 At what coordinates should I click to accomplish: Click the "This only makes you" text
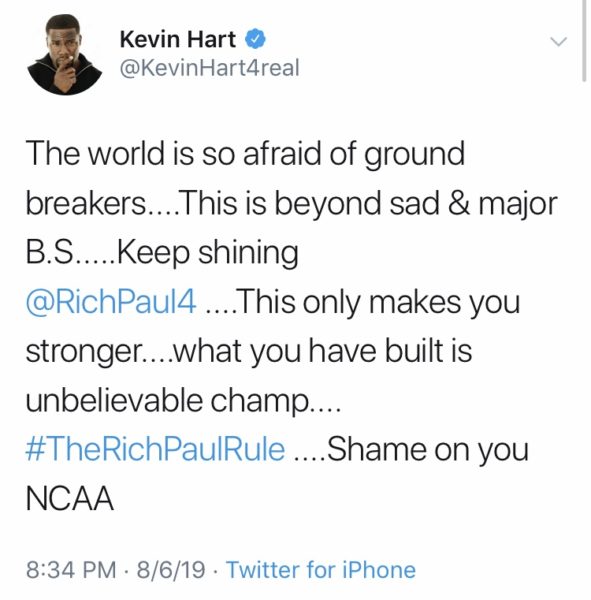pos(379,302)
